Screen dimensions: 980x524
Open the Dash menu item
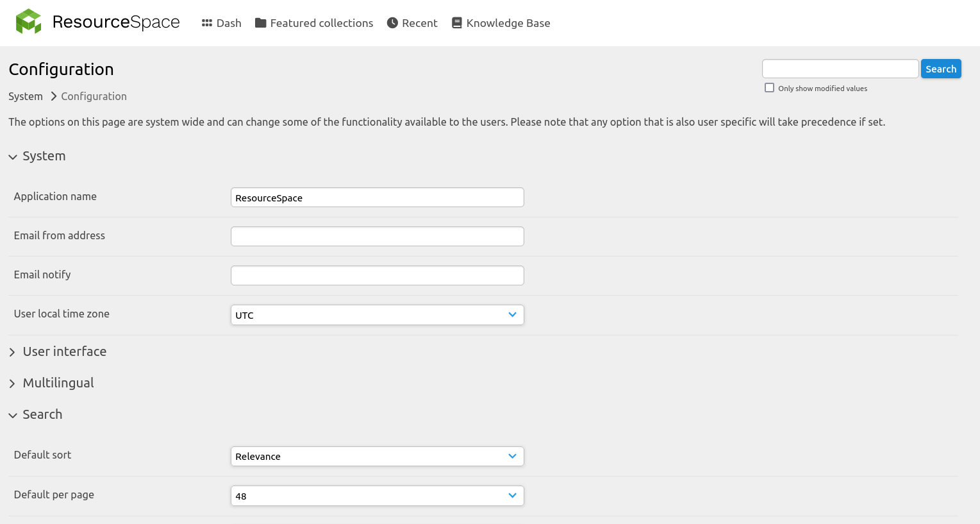[x=222, y=23]
